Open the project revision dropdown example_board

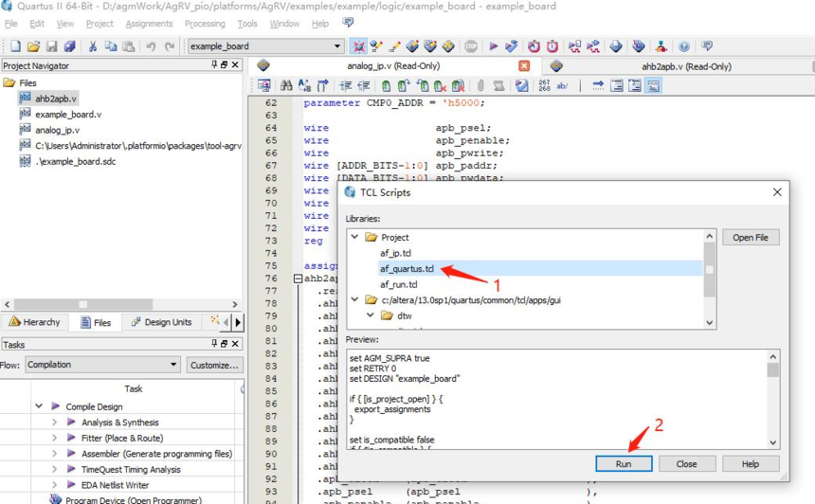[x=265, y=46]
